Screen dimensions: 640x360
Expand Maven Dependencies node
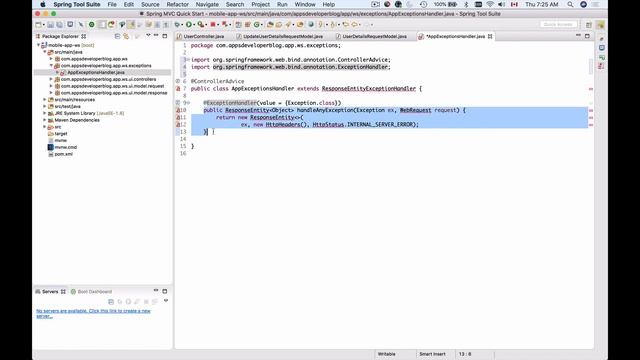[45, 120]
